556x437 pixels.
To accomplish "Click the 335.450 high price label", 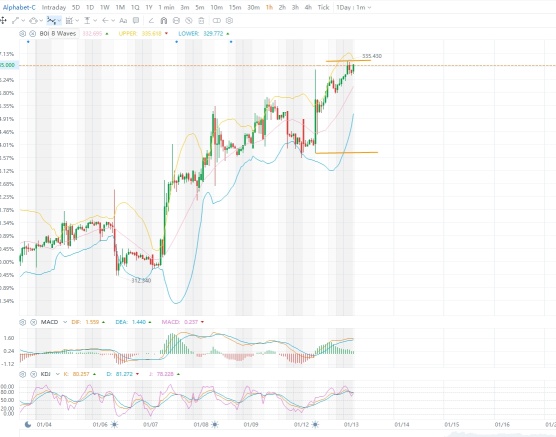I will click(372, 56).
